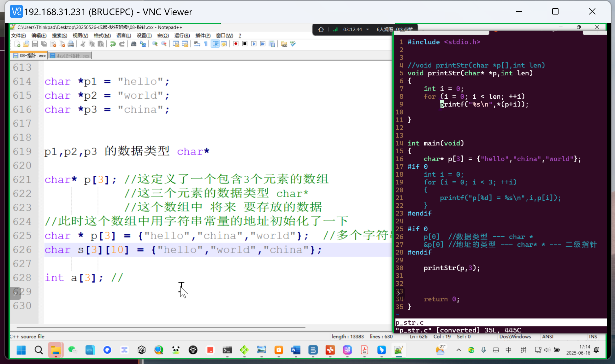Click the Copy icon in toolbar

tap(92, 44)
